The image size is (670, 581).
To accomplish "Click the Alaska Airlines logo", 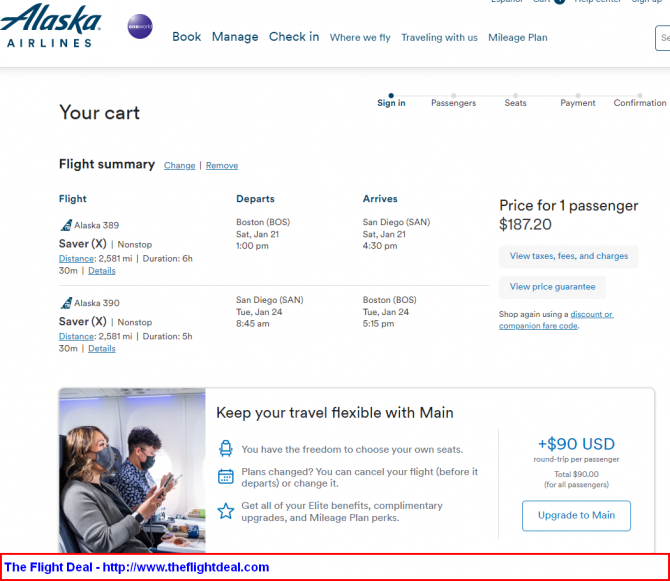I will [50, 26].
